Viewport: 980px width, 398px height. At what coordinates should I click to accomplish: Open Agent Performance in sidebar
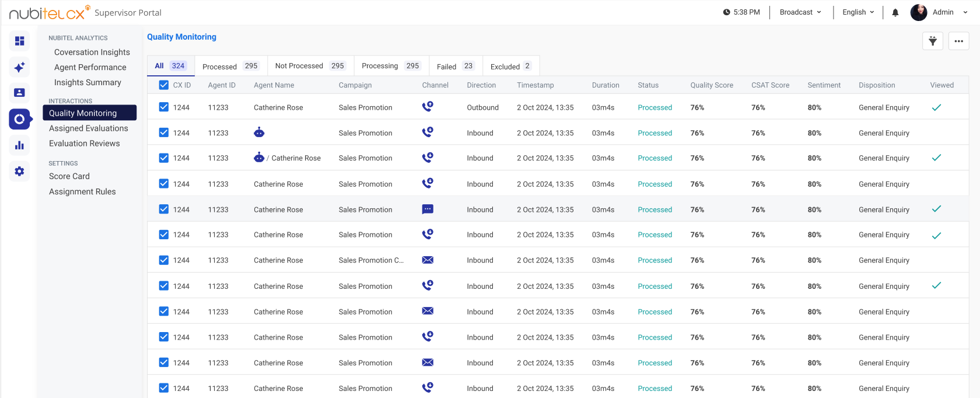(90, 67)
